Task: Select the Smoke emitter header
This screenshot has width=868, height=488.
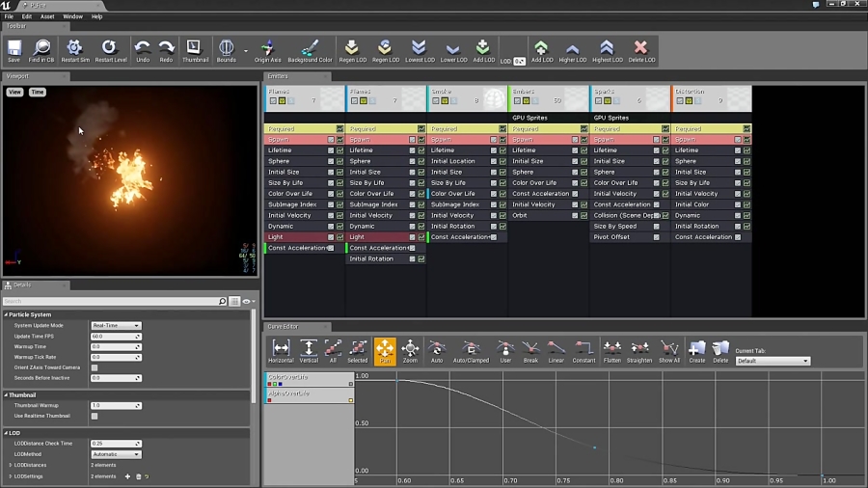Action: 467,98
